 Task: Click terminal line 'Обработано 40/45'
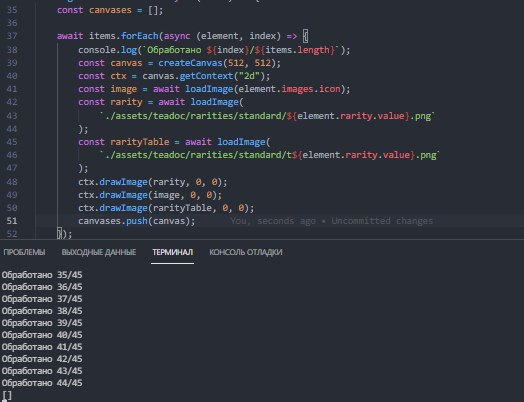click(42, 335)
